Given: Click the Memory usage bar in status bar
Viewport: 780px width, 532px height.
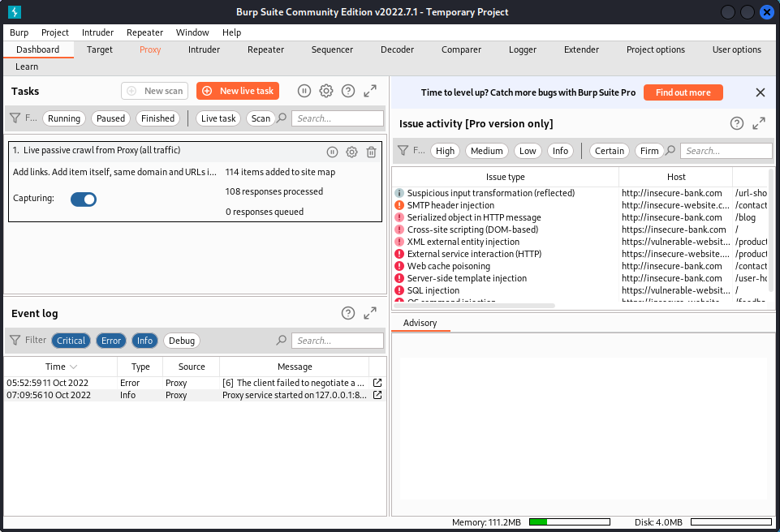Looking at the screenshot, I should [x=570, y=522].
